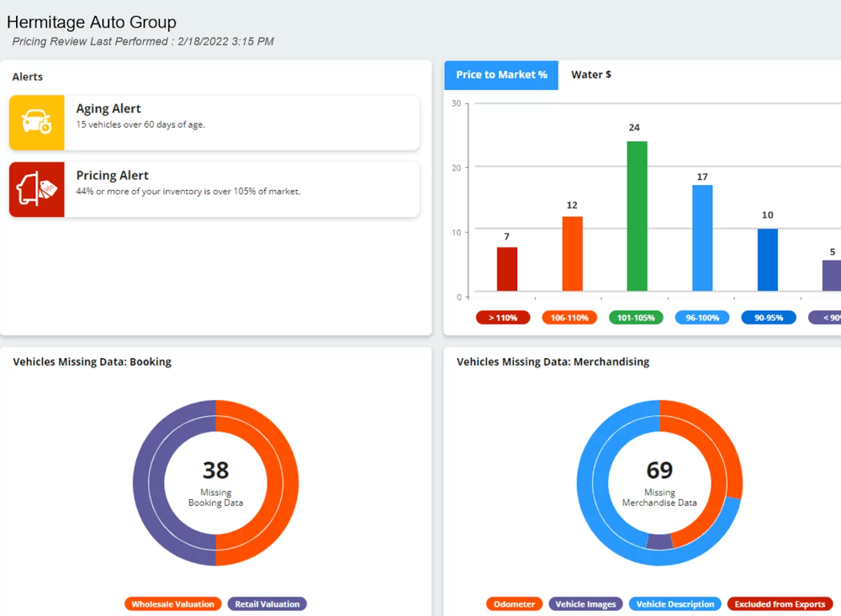Viewport: 841px width, 616px height.
Task: Select the Retail Valuation legend button
Action: [267, 603]
